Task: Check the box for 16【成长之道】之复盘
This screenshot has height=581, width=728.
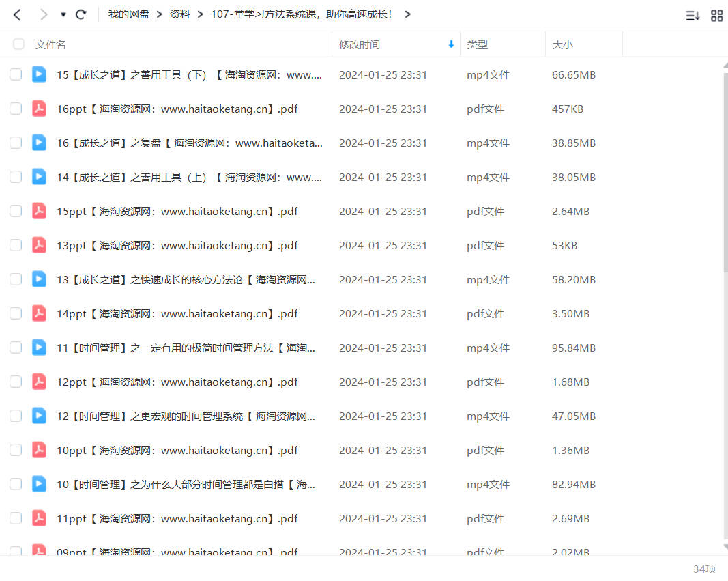Action: pos(16,143)
